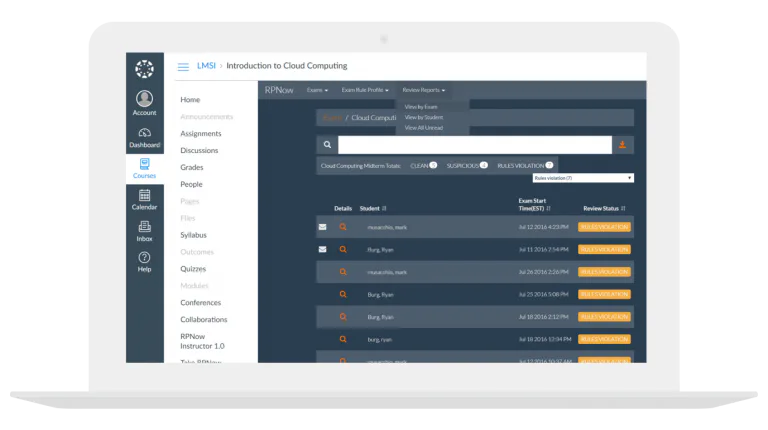Sort table by Exam Start Time column
This screenshot has height=430, width=768.
point(534,205)
